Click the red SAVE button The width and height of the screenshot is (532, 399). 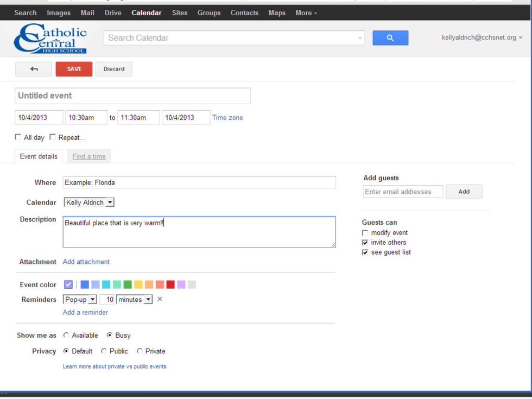coord(74,69)
